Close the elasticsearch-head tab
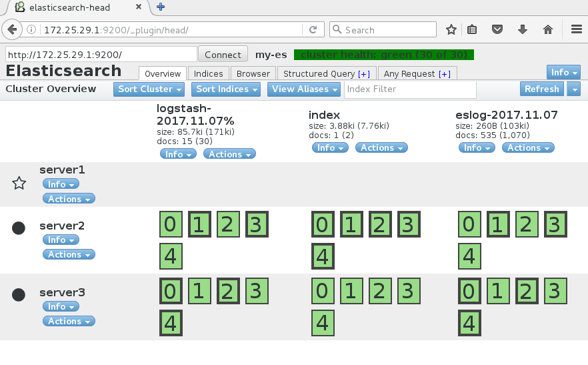 [139, 7]
